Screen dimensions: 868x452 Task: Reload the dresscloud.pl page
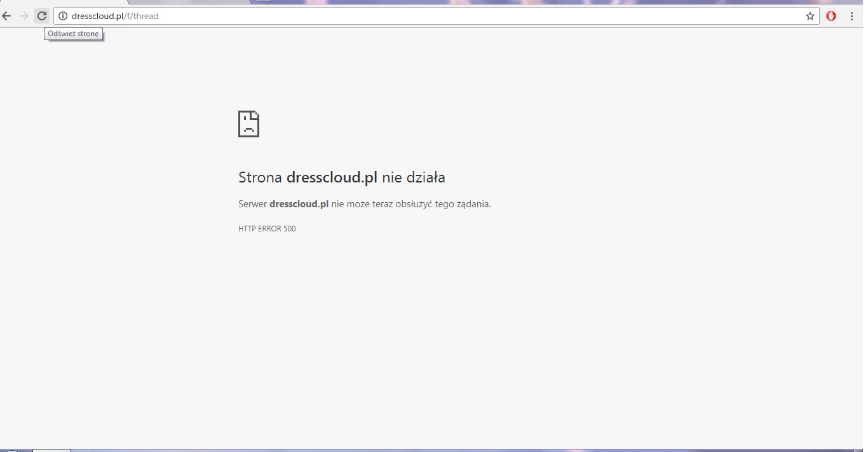coord(41,16)
